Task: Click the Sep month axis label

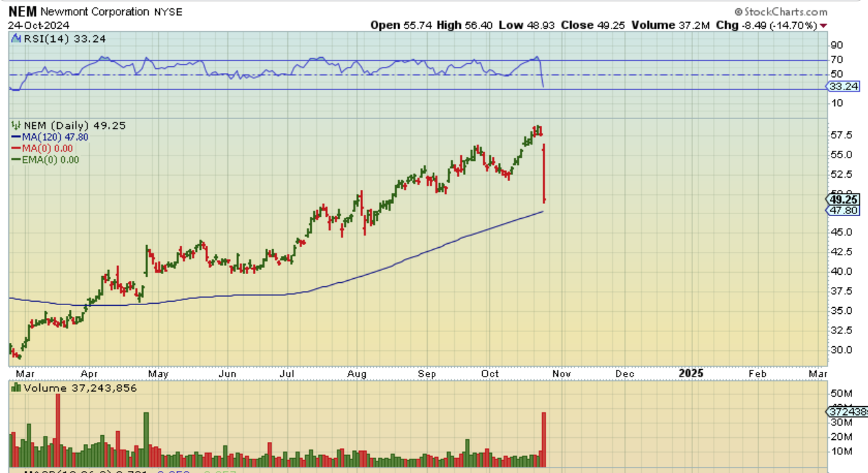Action: coord(428,373)
